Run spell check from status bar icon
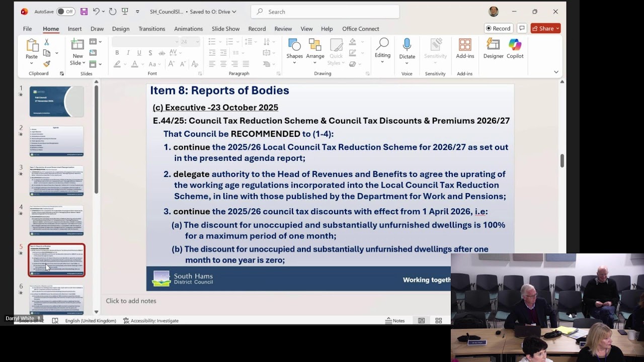The width and height of the screenshot is (644, 362). tap(55, 320)
